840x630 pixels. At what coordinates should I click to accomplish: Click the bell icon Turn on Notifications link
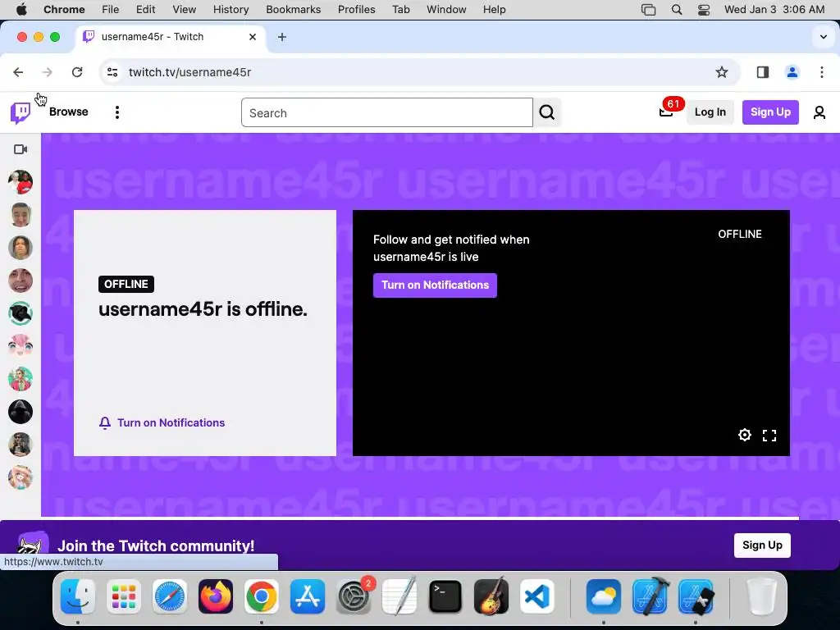[162, 422]
